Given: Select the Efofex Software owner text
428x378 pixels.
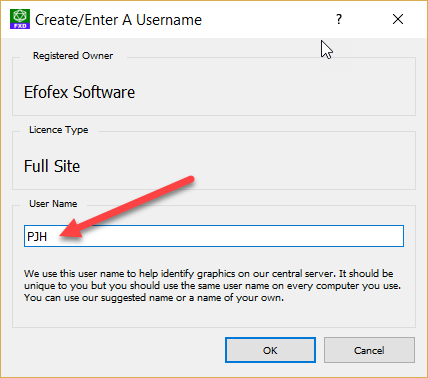Looking at the screenshot, I should point(79,92).
